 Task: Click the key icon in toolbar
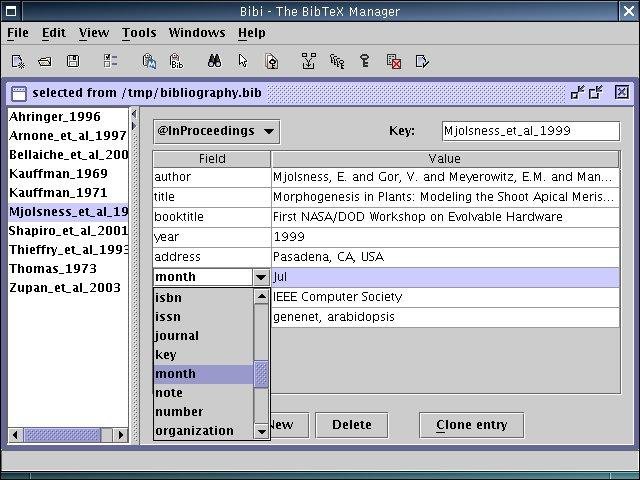[x=365, y=61]
